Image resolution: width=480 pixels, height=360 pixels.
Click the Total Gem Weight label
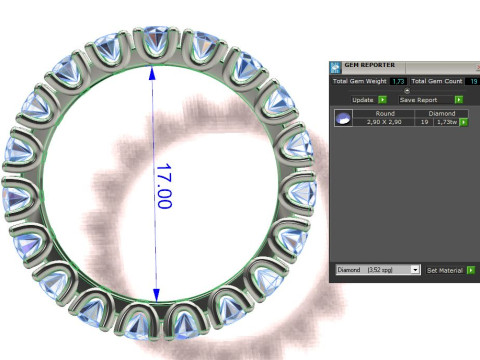pyautogui.click(x=359, y=81)
